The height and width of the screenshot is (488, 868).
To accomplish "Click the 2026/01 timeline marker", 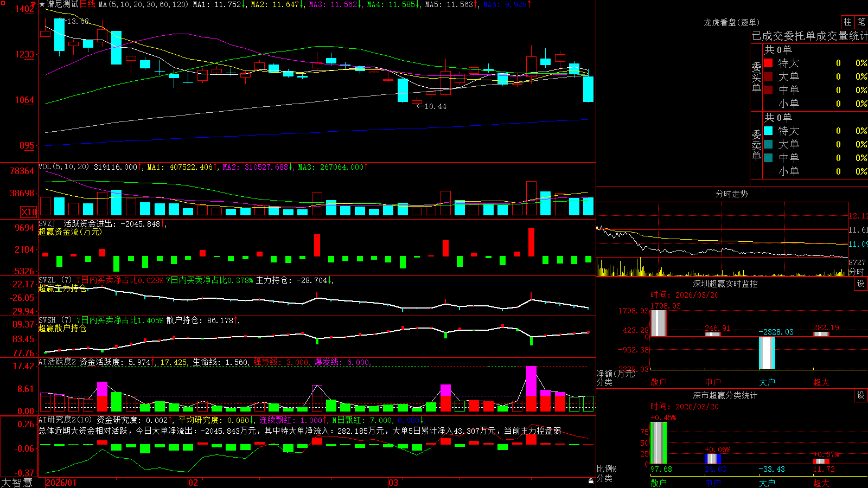I will click(x=61, y=483).
